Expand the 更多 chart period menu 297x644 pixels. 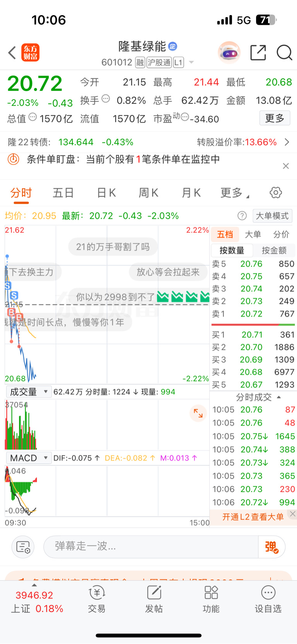coord(235,193)
